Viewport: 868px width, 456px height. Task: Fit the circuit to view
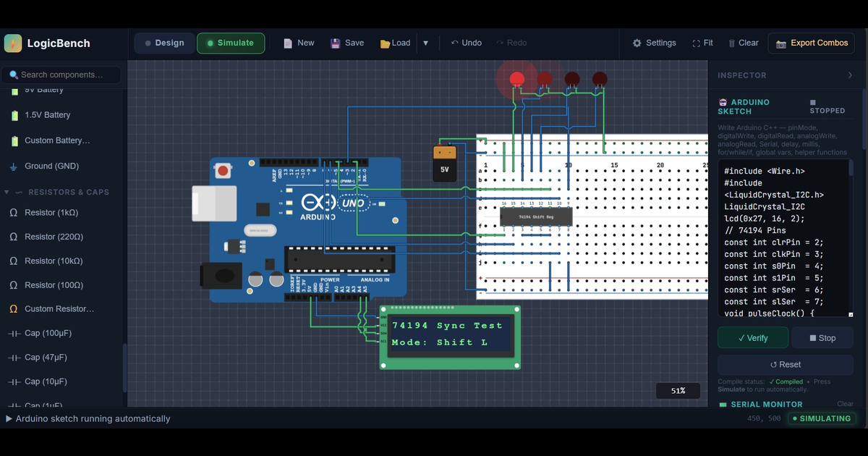(702, 43)
